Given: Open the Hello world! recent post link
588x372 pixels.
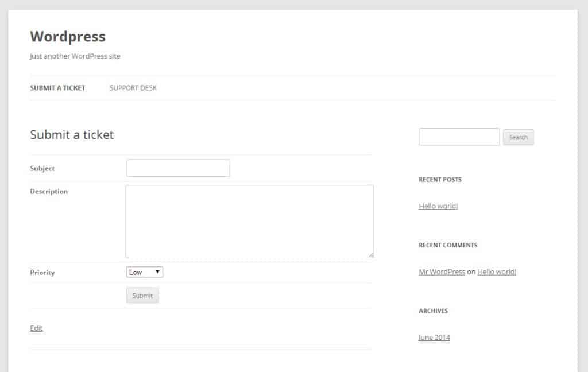Looking at the screenshot, I should click(x=438, y=206).
